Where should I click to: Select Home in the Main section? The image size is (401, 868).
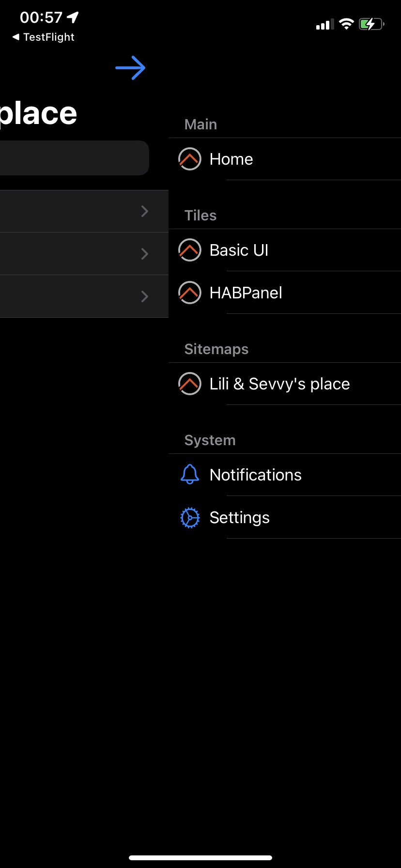231,159
